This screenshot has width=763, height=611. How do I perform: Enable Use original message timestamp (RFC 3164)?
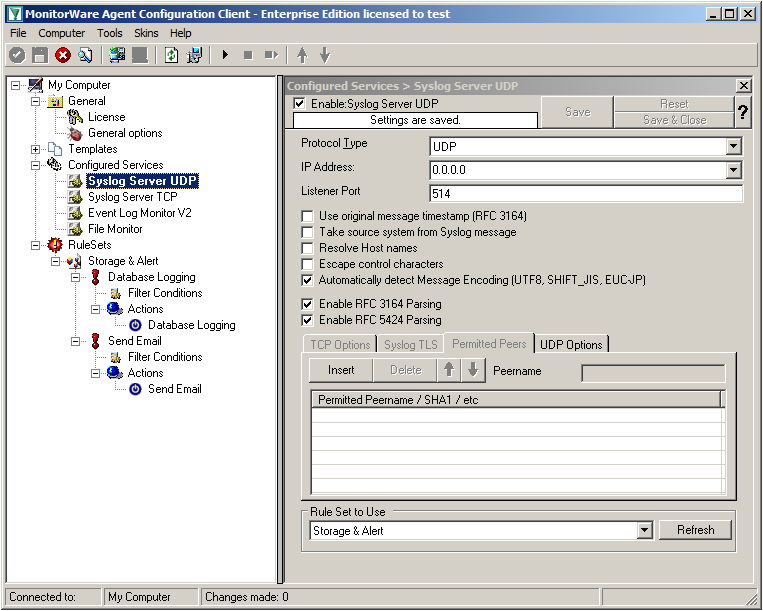[x=307, y=216]
